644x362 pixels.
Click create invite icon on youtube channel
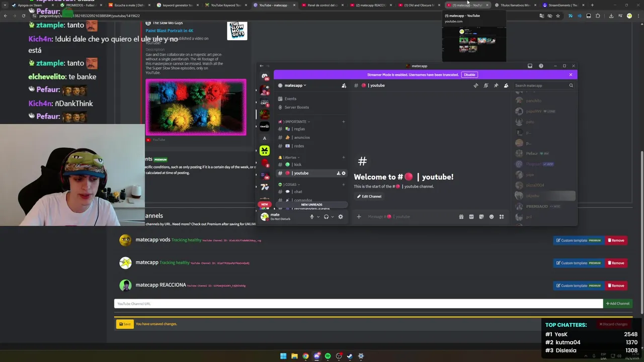click(x=338, y=173)
